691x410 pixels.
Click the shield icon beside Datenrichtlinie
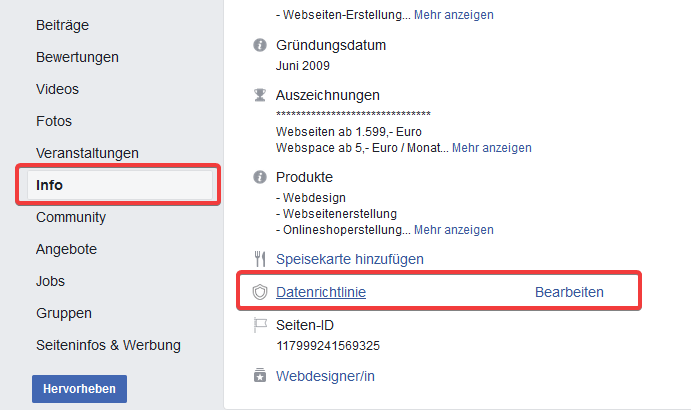260,292
